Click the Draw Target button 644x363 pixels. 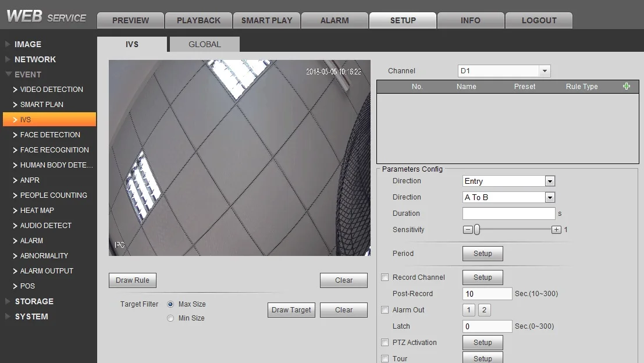coord(291,310)
